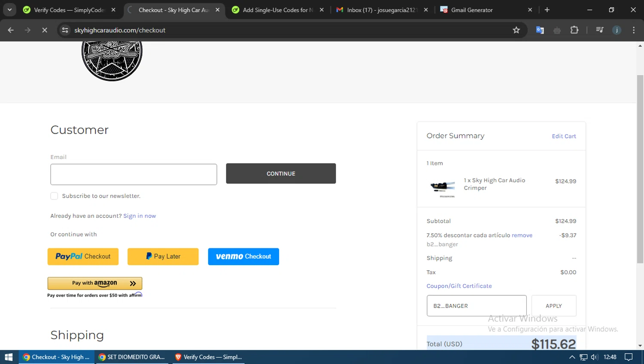Bookmark this page with star icon

[516, 30]
